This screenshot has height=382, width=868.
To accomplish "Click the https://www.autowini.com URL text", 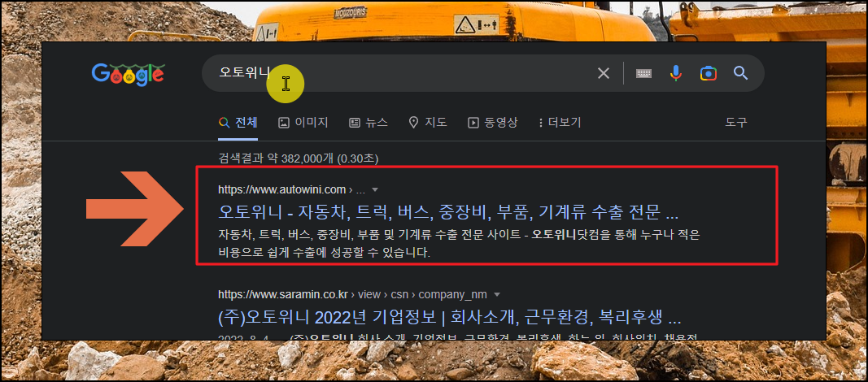I will click(x=281, y=189).
